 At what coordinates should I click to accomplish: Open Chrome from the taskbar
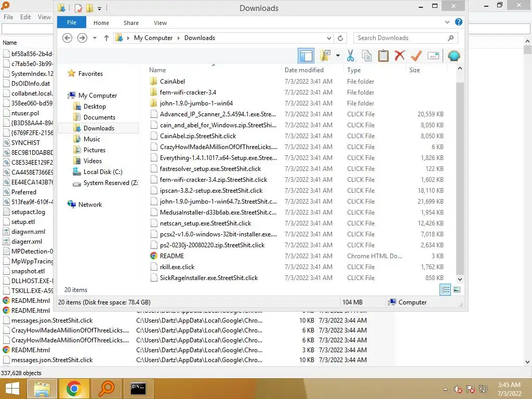pos(74,389)
